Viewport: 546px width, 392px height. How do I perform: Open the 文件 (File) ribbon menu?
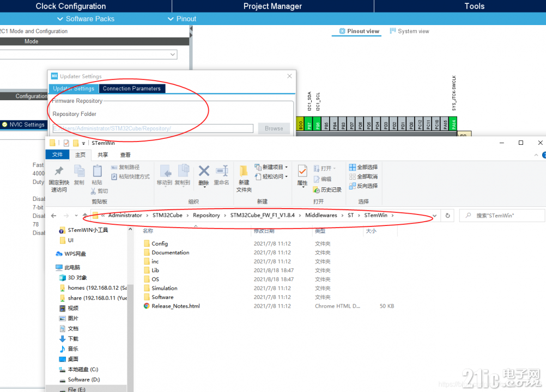(57, 155)
